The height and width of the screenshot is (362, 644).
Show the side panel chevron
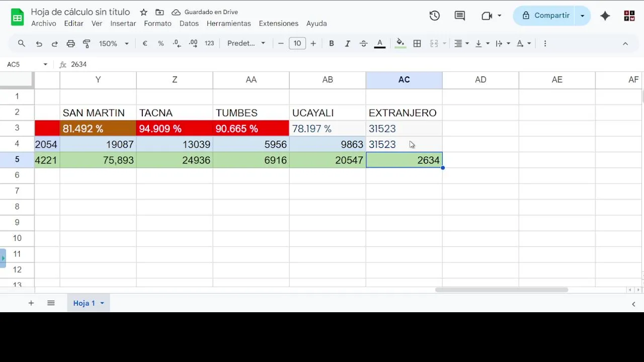[x=633, y=304]
